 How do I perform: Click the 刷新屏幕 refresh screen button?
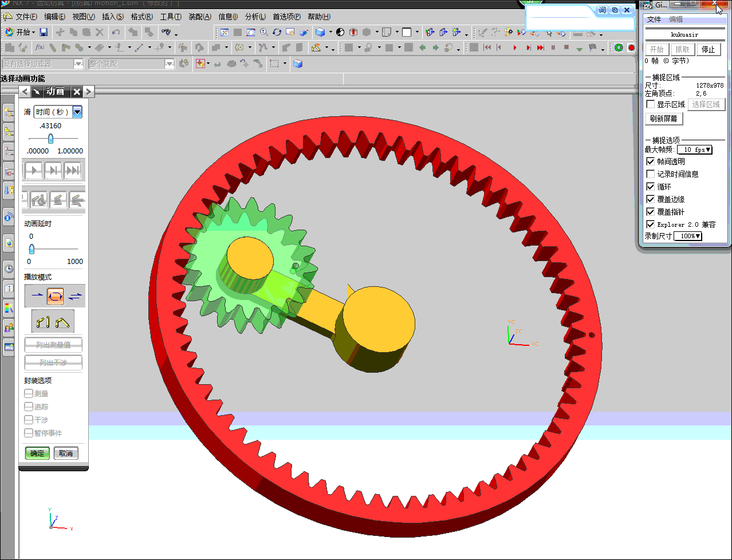[664, 119]
